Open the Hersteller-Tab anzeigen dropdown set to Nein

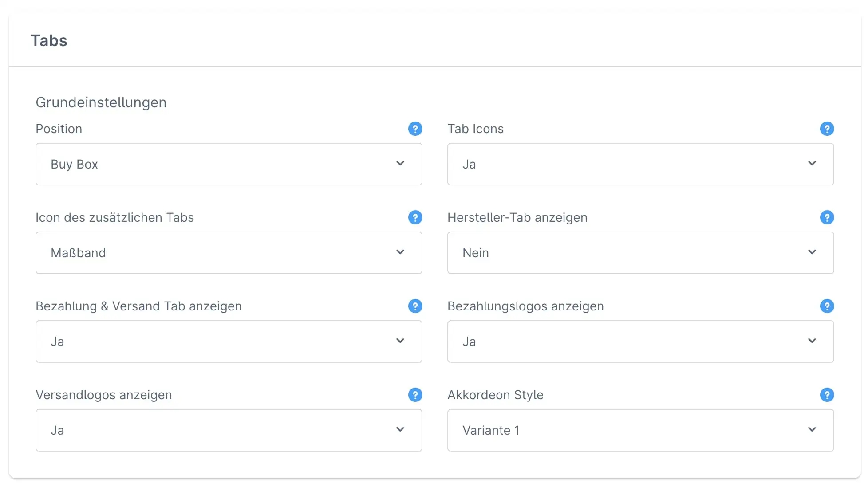coord(640,253)
